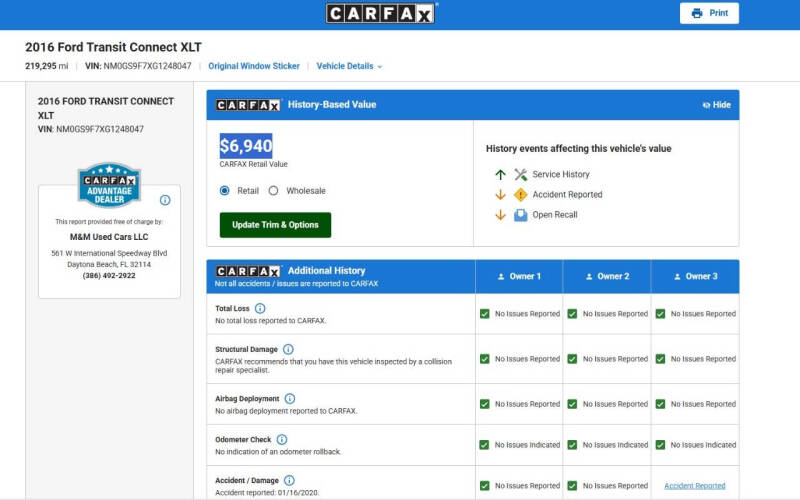Click Total Loss checkmark for Owner 1
The width and height of the screenshot is (800, 500).
485,314
